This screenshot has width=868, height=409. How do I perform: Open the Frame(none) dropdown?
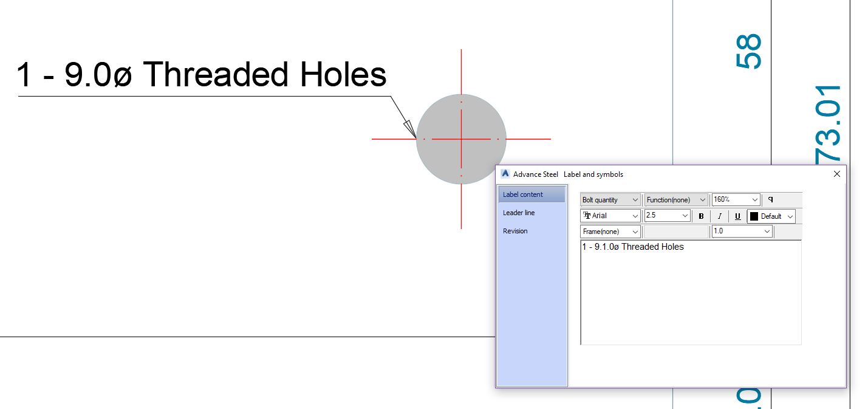coord(635,232)
